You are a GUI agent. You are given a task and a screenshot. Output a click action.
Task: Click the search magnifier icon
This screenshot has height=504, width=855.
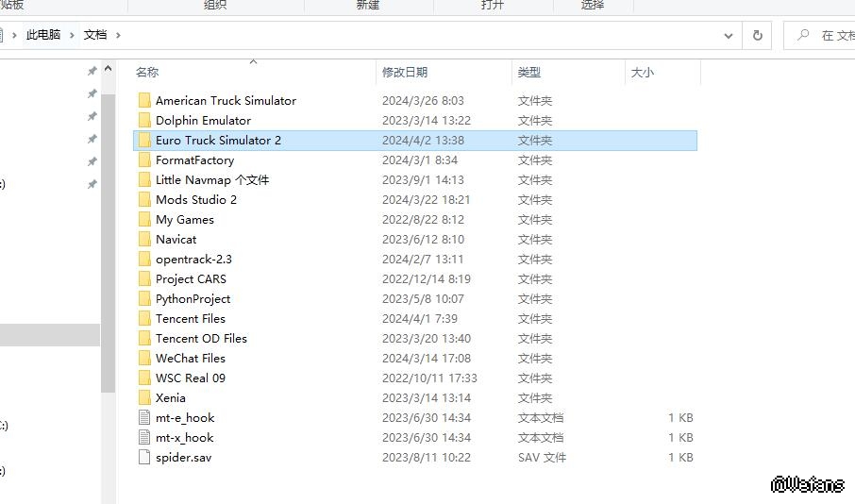click(803, 35)
